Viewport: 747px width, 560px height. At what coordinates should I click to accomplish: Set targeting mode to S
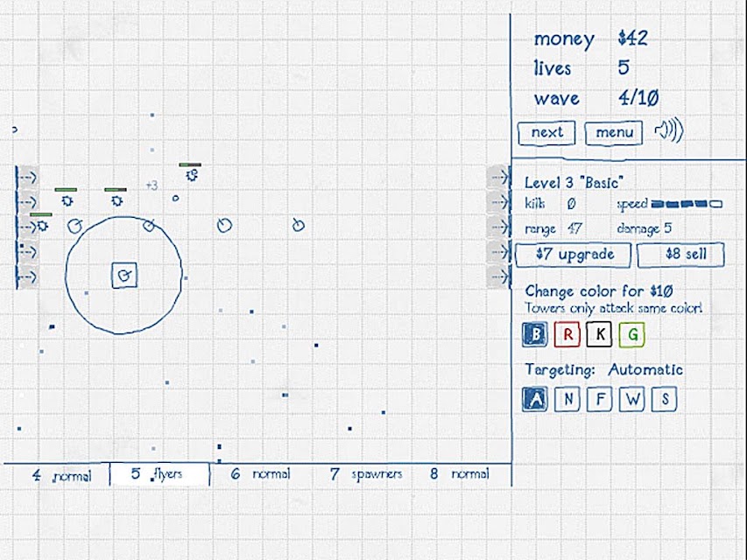coord(665,399)
